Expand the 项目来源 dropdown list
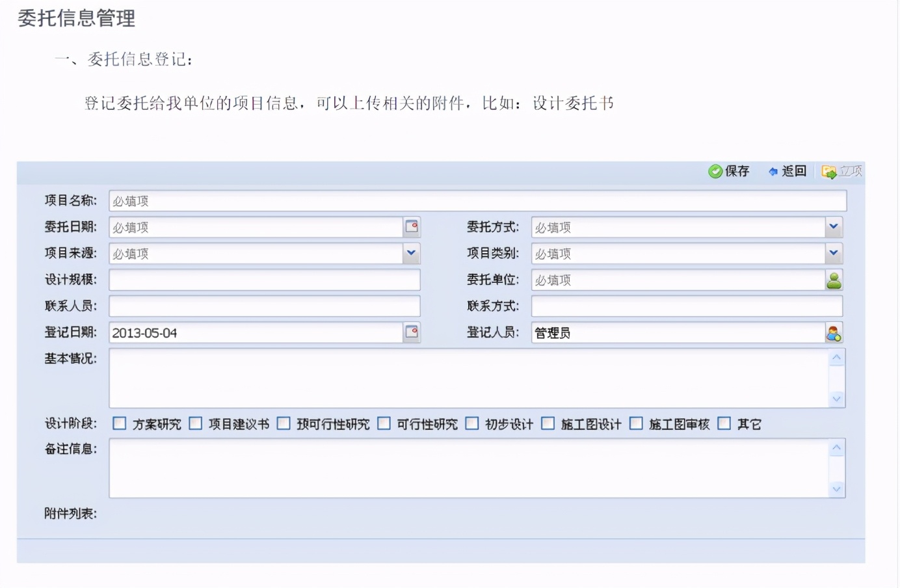Viewport: 900px width, 588px height. (410, 253)
